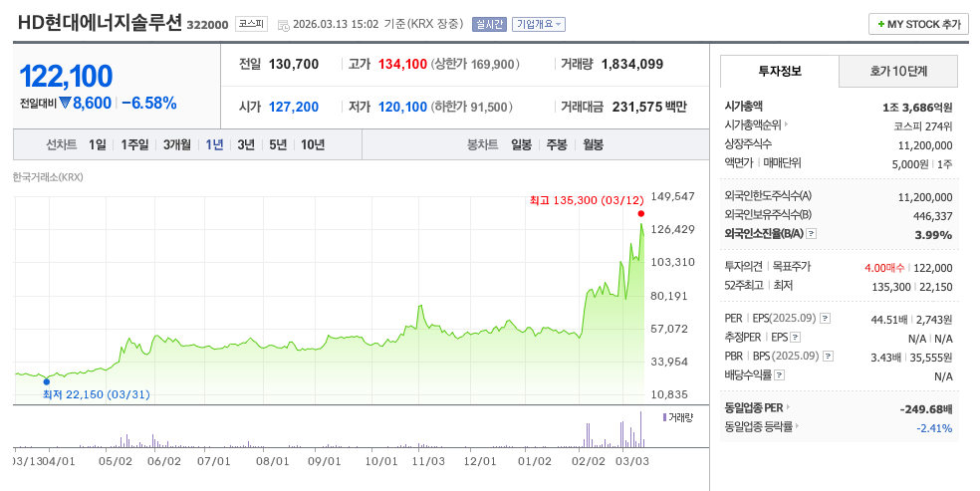Image resolution: width=980 pixels, height=491 pixels.
Task: Click the 외국인소진율 value 3.99%
Action: click(x=934, y=235)
